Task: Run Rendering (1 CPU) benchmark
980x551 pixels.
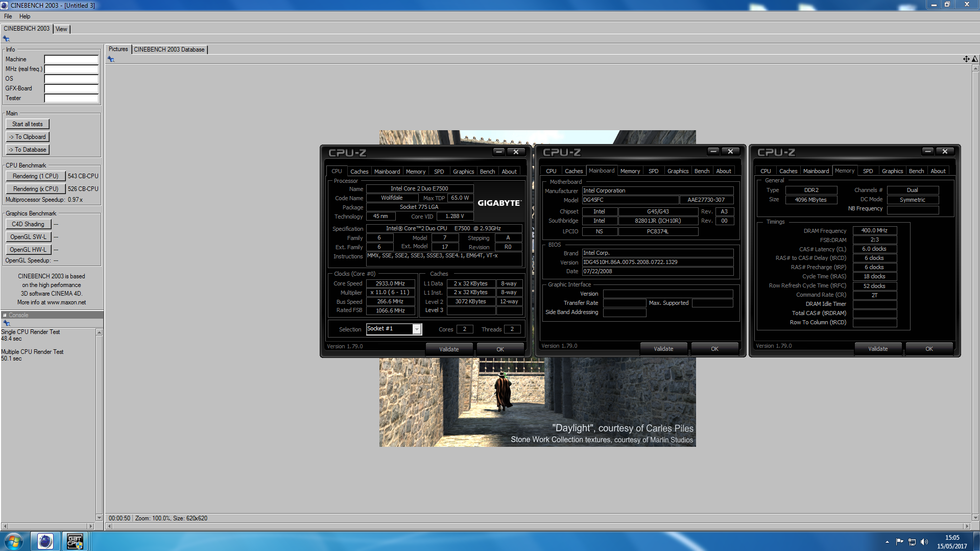Action: (x=36, y=176)
